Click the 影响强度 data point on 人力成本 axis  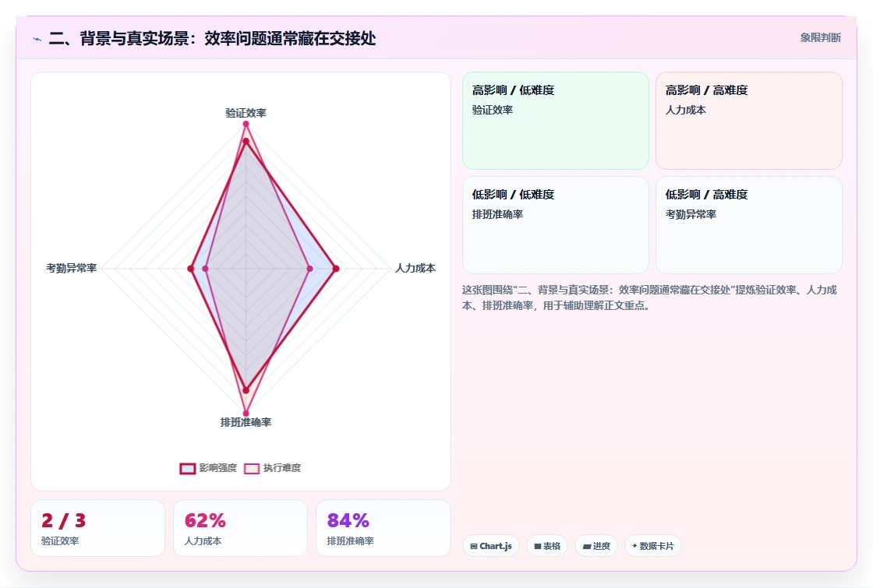click(336, 269)
